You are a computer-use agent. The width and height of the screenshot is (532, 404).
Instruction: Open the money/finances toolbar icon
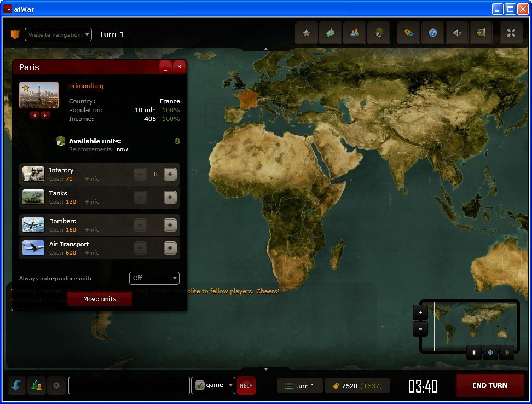(x=331, y=33)
